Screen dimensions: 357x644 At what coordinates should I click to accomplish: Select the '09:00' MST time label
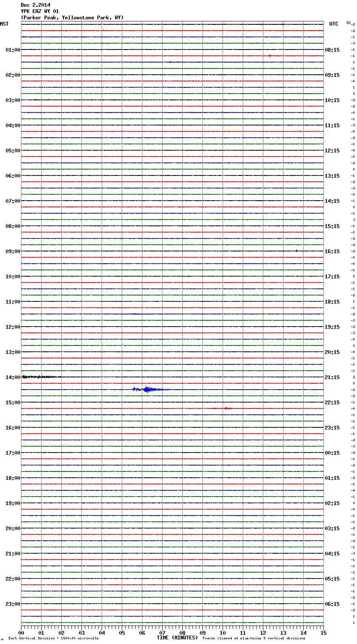click(13, 251)
